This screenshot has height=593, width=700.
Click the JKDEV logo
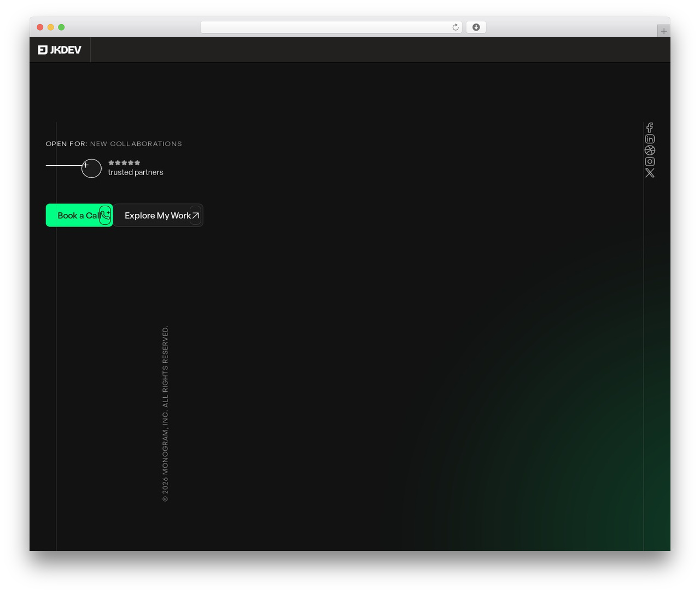pyautogui.click(x=60, y=50)
